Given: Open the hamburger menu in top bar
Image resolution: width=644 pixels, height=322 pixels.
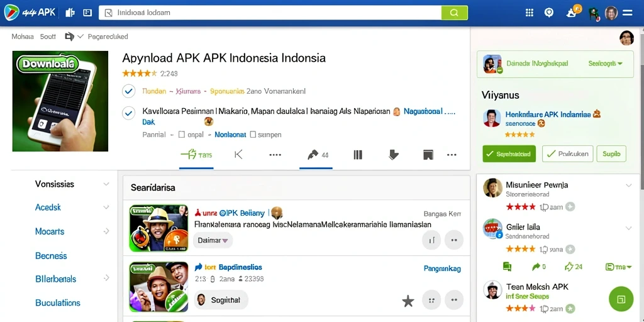Looking at the screenshot, I should tap(627, 13).
